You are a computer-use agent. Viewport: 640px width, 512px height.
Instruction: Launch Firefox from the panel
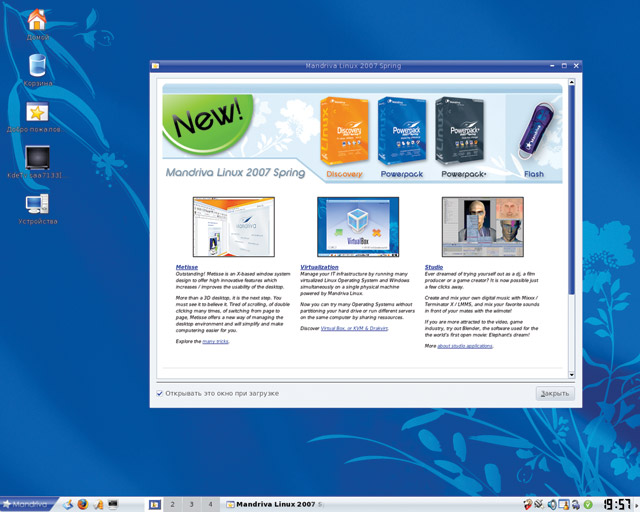[x=83, y=504]
